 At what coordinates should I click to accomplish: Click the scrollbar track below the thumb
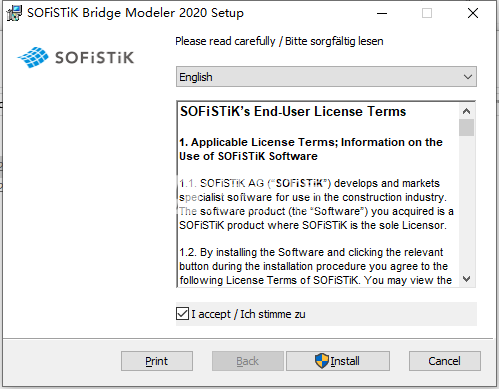(x=467, y=203)
